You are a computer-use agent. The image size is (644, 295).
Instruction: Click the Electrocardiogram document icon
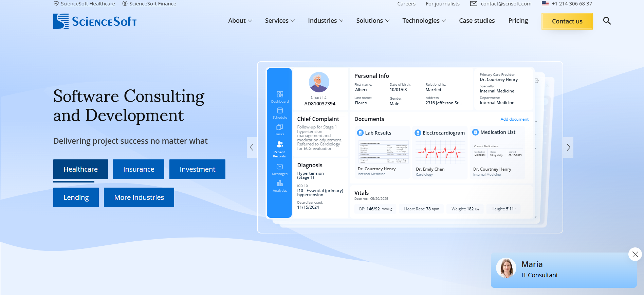tap(418, 133)
